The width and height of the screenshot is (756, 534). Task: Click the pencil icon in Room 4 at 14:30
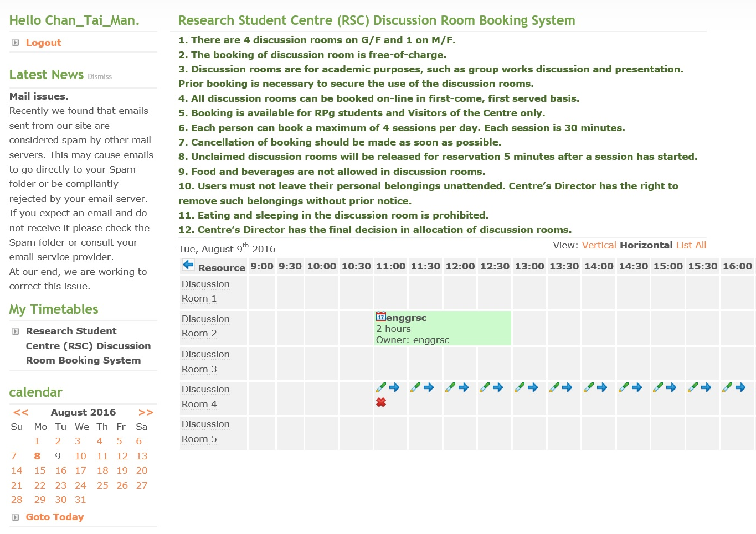[x=624, y=387]
